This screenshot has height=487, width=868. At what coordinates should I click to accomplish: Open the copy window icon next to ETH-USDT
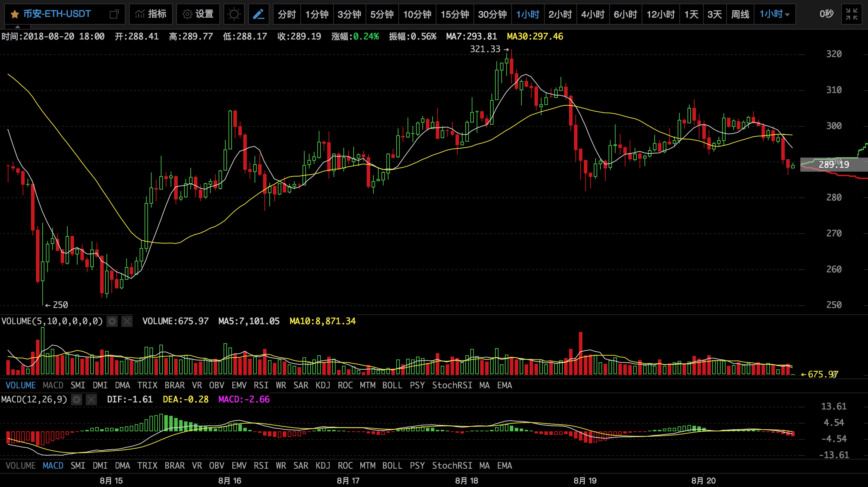[x=114, y=14]
